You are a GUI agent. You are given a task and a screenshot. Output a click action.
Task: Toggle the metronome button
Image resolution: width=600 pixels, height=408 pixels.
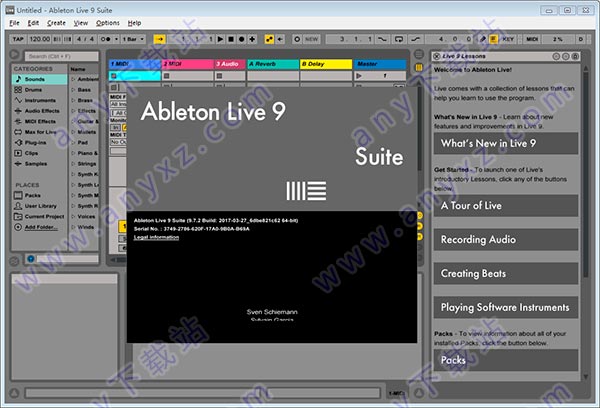click(x=105, y=39)
